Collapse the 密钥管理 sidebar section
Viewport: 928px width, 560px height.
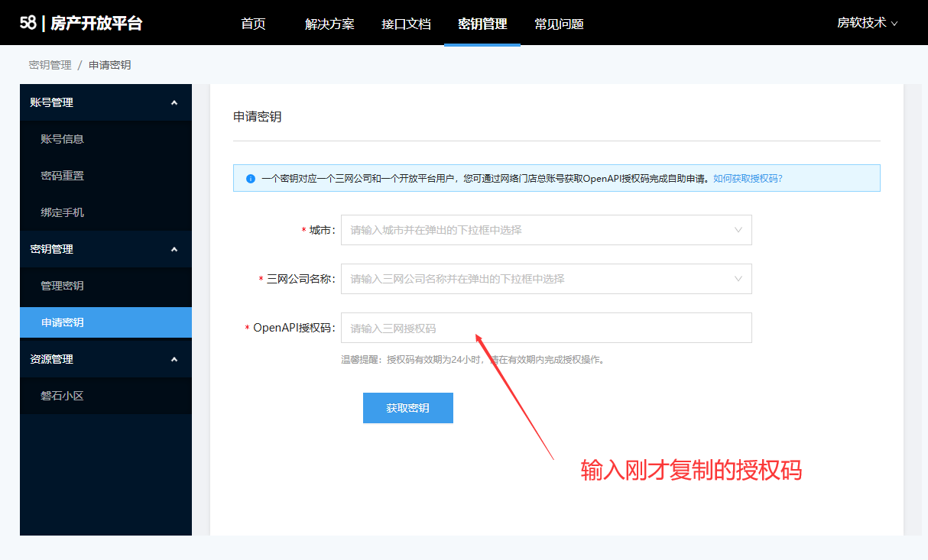(105, 249)
